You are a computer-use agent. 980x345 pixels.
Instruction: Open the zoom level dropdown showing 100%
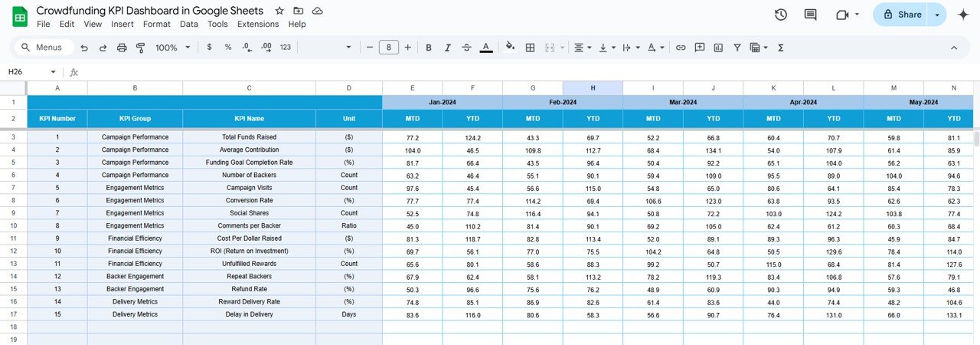point(173,48)
